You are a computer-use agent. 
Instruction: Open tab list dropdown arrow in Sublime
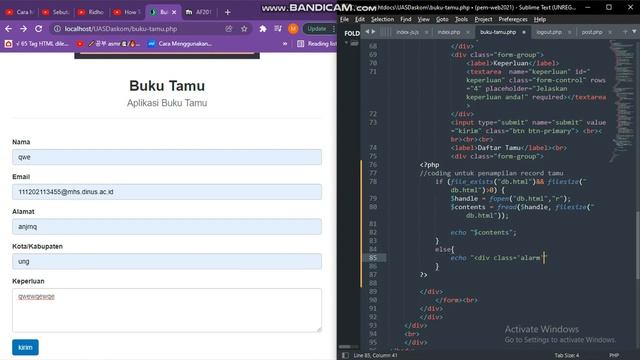point(634,31)
